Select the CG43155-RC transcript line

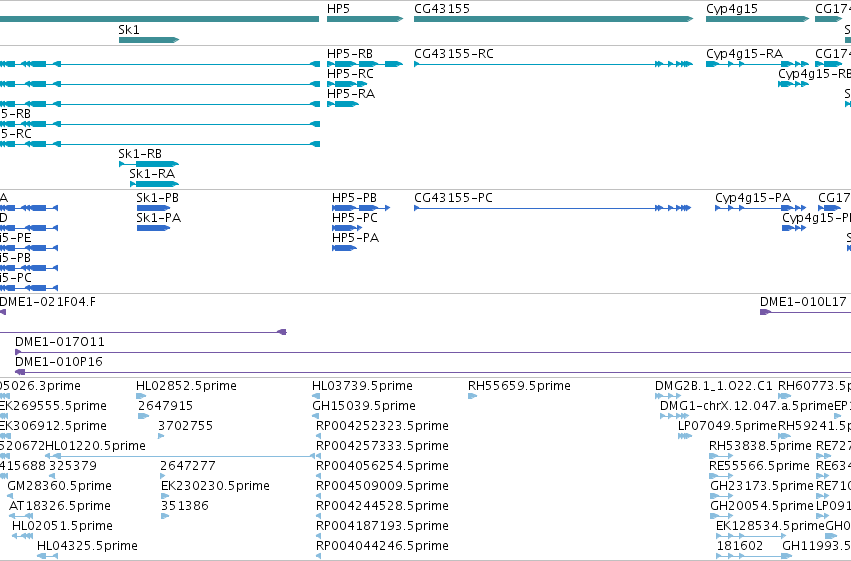click(554, 64)
